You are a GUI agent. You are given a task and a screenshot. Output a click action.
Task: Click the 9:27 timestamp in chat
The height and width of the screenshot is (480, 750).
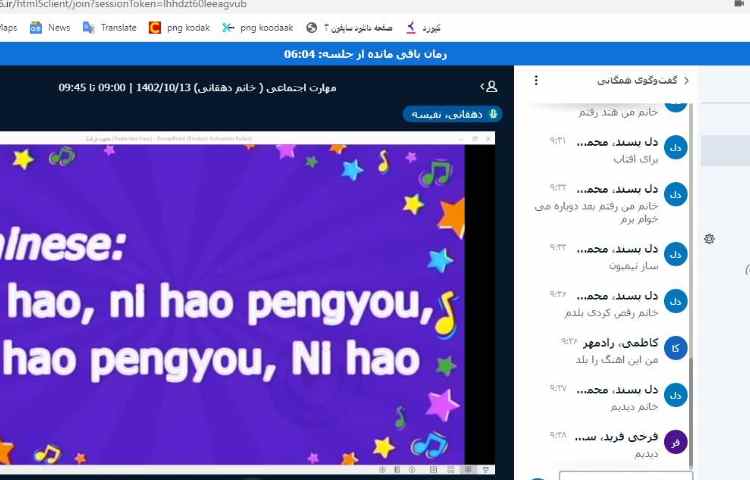coord(558,388)
